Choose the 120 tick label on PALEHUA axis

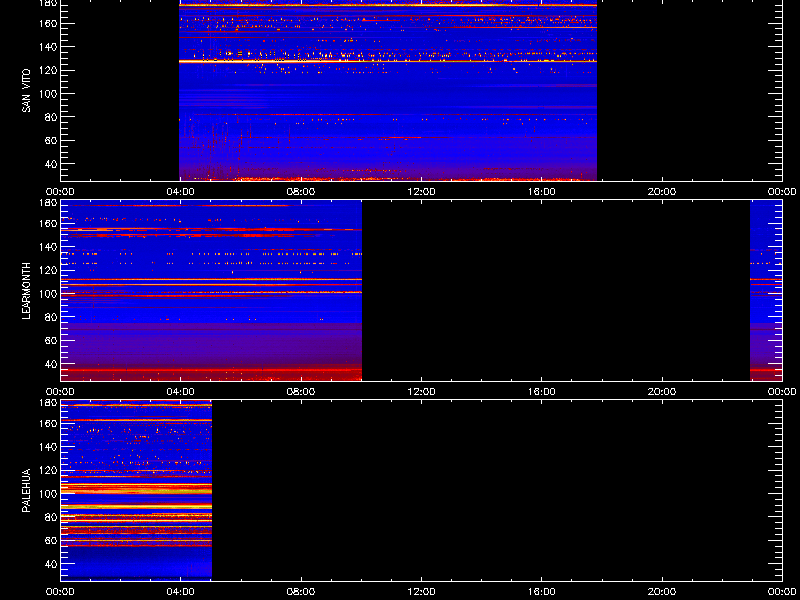(49, 470)
